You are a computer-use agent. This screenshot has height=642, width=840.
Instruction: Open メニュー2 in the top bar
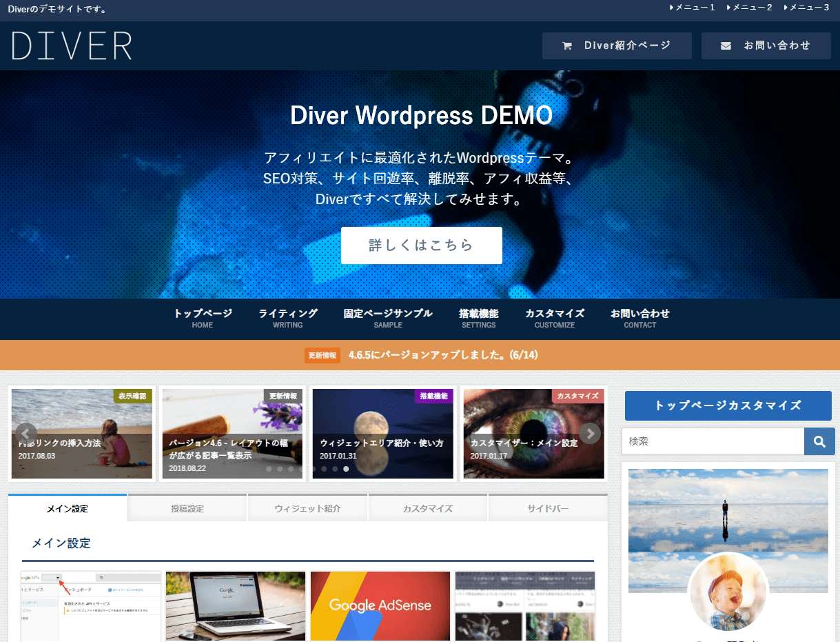[750, 8]
